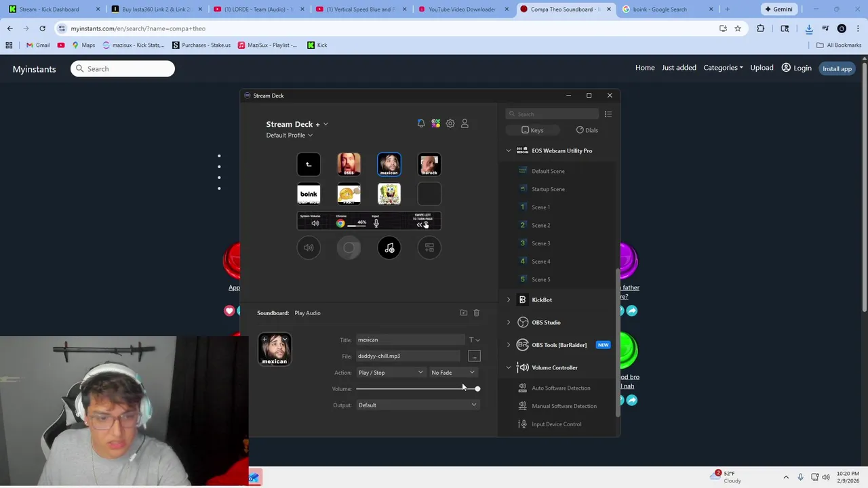
Task: Click the File field daddyy-chill.mp3
Action: pos(408,356)
